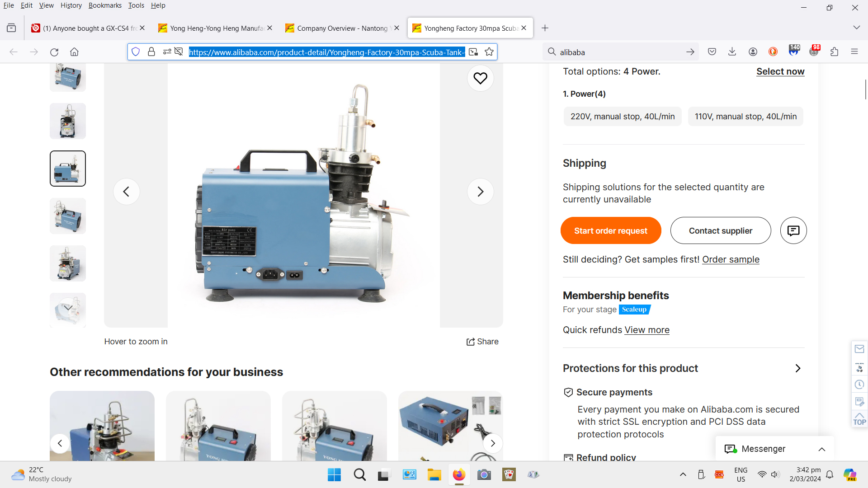The width and height of the screenshot is (868, 488).
Task: Advance the recommendations carousel to the right
Action: point(493,443)
